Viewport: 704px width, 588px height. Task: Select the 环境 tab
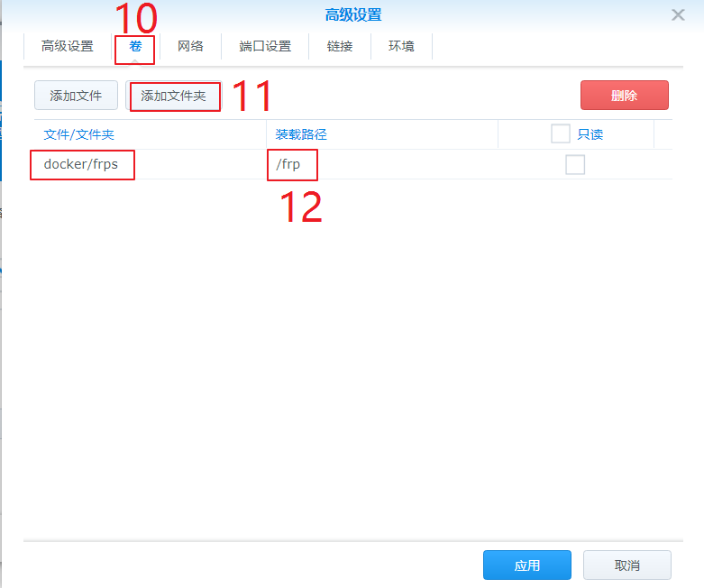401,46
